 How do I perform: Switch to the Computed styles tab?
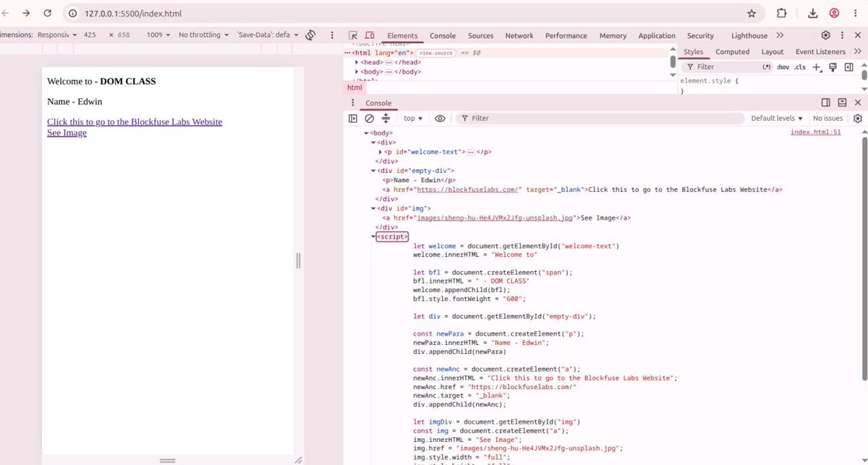[732, 51]
